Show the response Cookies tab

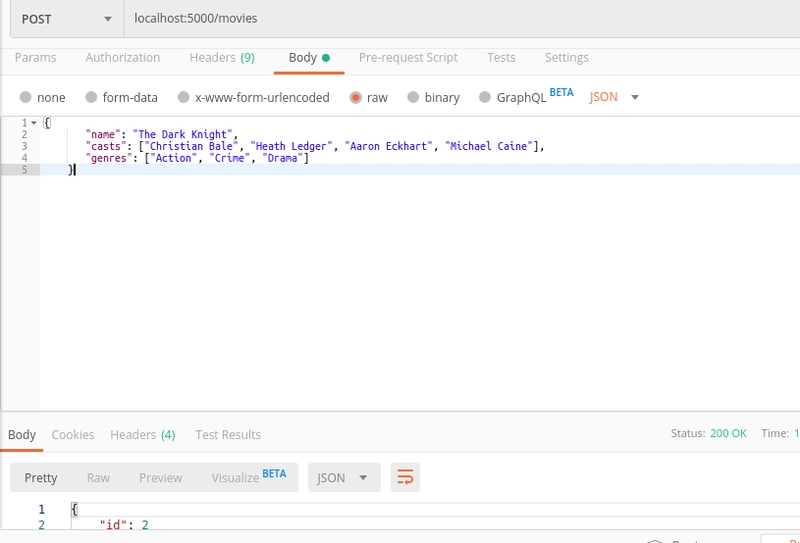click(72, 434)
